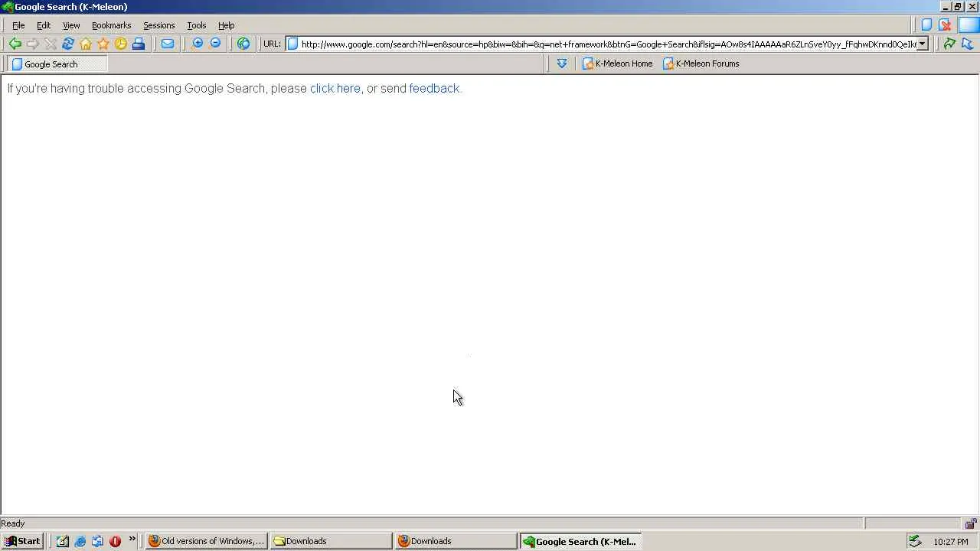Click the 10:27 PM system clock
This screenshot has height=551, width=980.
click(x=951, y=542)
